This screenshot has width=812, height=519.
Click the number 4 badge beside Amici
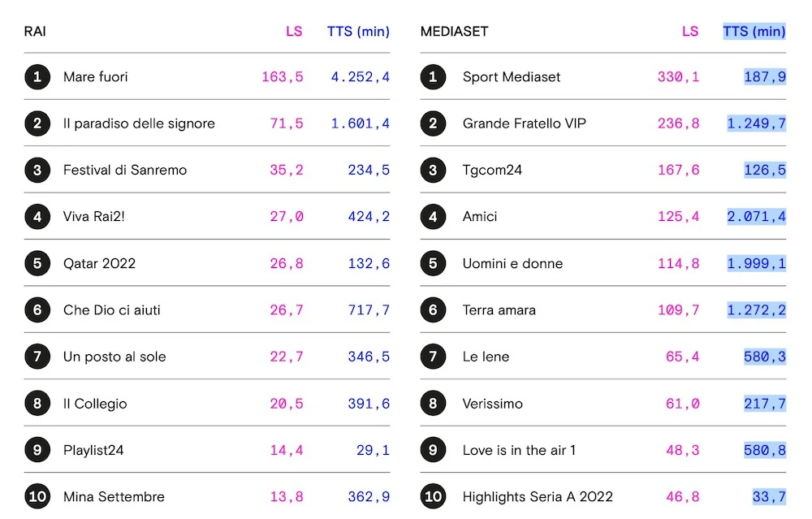point(434,217)
